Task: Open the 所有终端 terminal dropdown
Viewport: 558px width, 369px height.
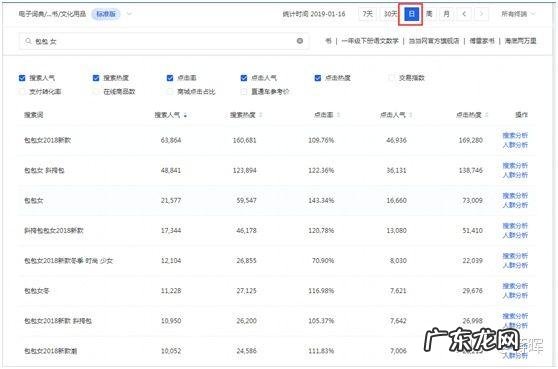Action: click(x=518, y=14)
